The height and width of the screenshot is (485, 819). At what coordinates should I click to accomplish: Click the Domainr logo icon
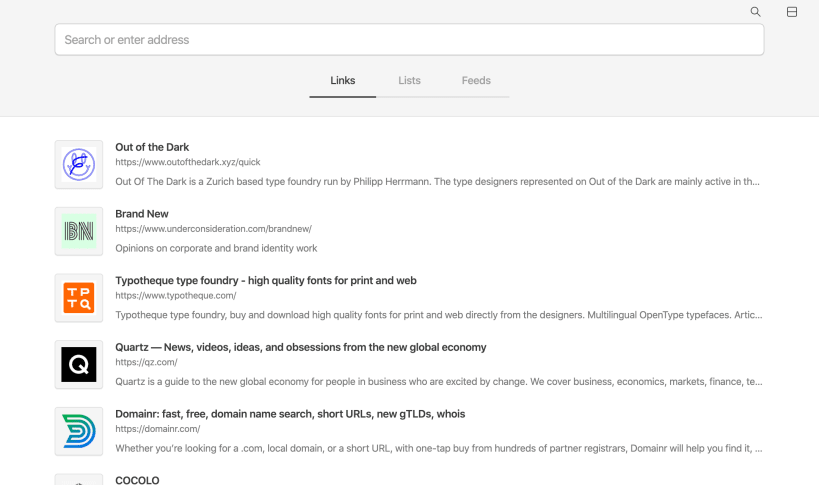click(79, 431)
